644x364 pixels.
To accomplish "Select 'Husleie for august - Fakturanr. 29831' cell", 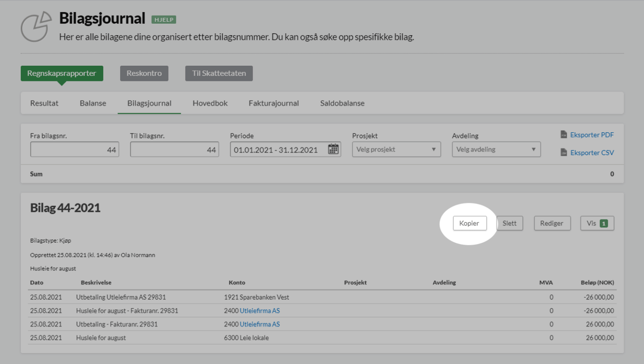I will (x=127, y=311).
